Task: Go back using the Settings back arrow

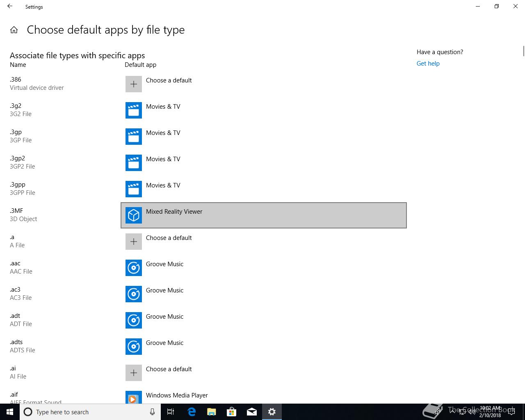Action: coord(10,7)
